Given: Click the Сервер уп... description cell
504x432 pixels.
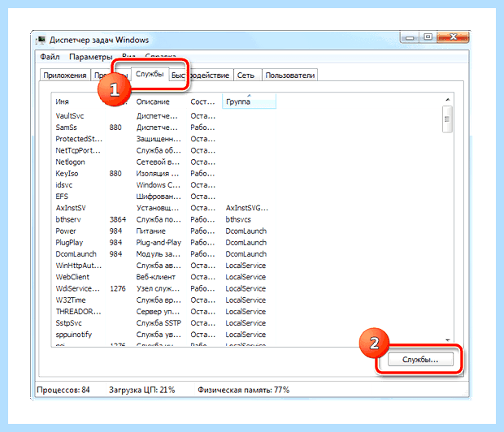Looking at the screenshot, I should pos(158,312).
